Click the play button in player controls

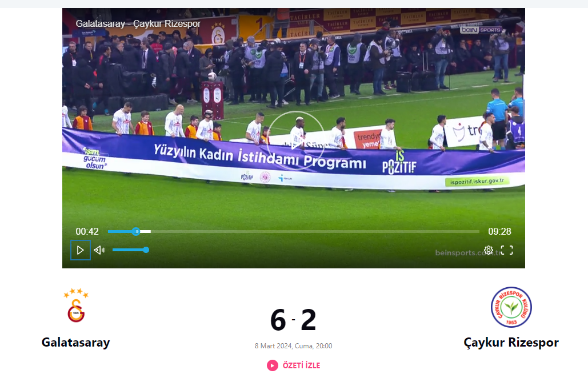pos(80,250)
